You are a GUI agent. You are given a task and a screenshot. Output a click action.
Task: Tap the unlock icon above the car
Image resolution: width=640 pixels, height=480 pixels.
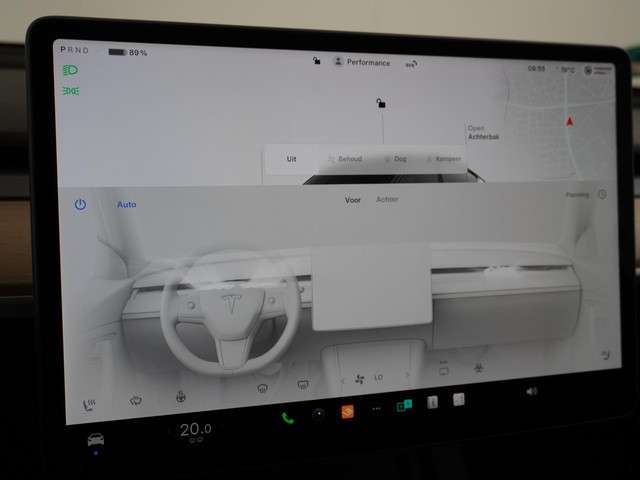pos(380,103)
